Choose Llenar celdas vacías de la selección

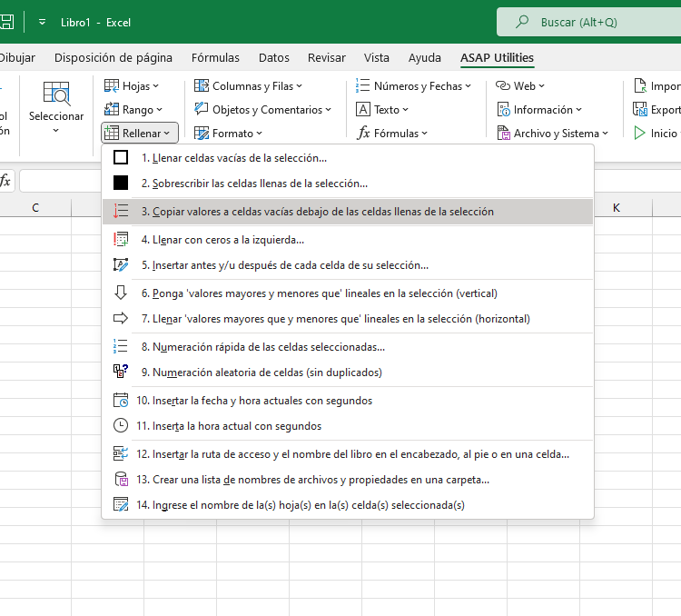(348, 158)
